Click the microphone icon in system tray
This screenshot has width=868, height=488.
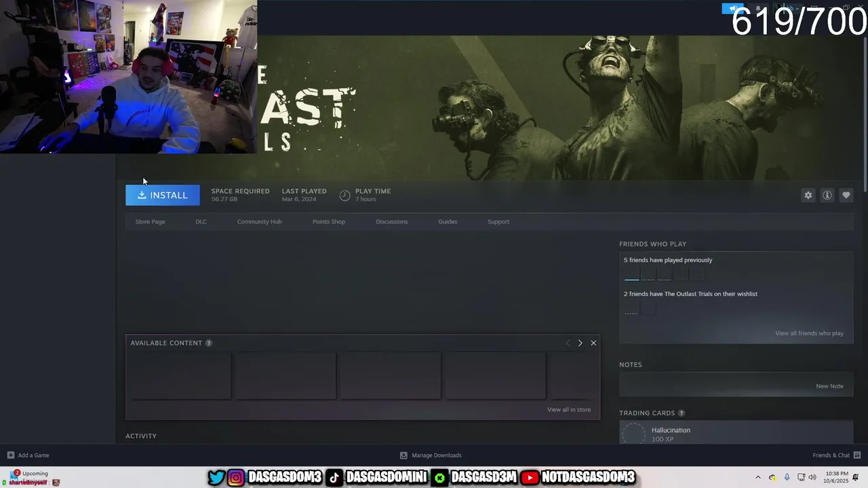pyautogui.click(x=787, y=477)
